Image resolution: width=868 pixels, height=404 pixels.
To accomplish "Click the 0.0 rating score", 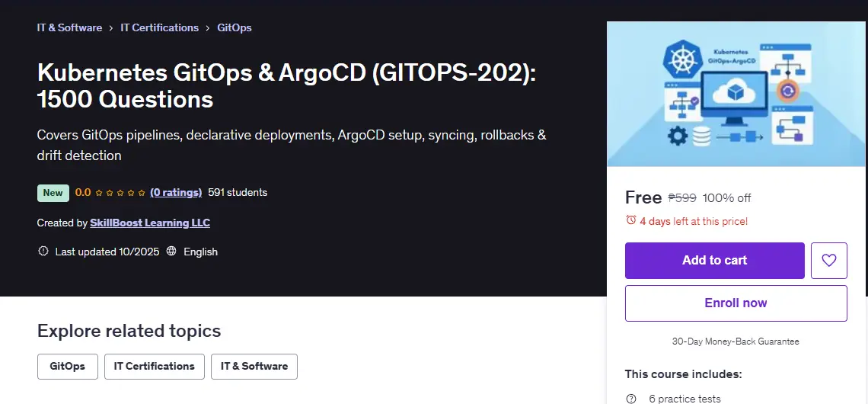I will click(x=83, y=192).
